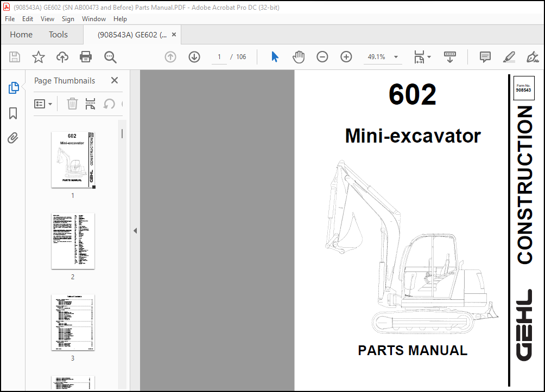Select the highlighter pen tool

point(509,57)
